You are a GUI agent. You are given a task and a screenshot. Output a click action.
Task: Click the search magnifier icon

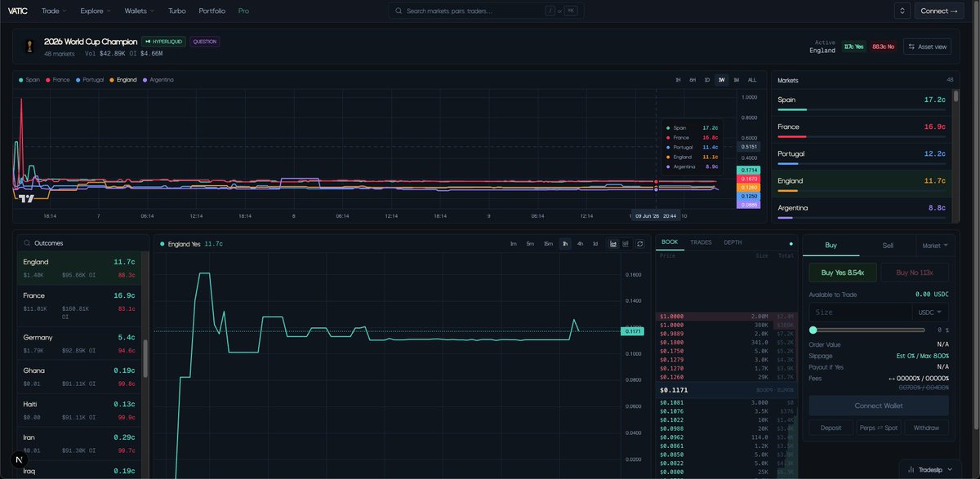click(x=399, y=11)
